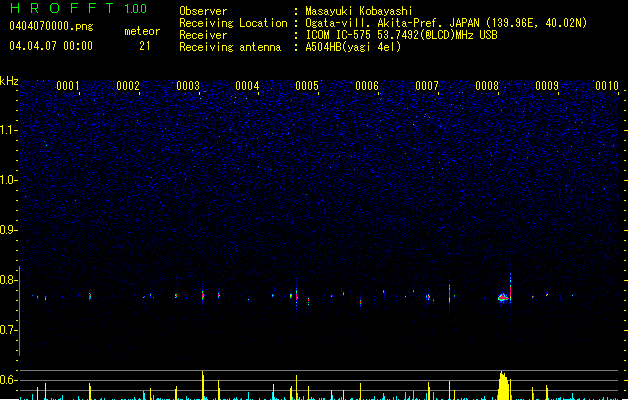Viewport: 629px width, 400px height.
Task: Click the 0.8 kHz axis label
Action: pos(9,280)
